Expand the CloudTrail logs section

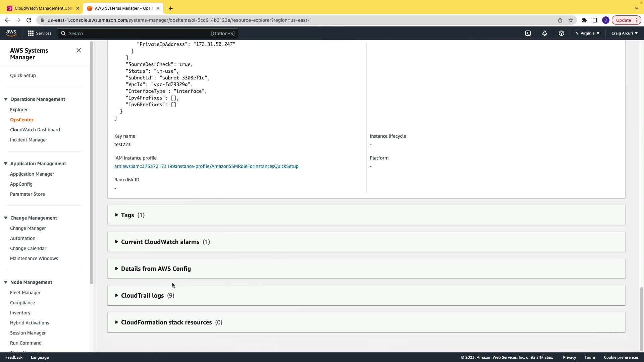click(x=142, y=296)
